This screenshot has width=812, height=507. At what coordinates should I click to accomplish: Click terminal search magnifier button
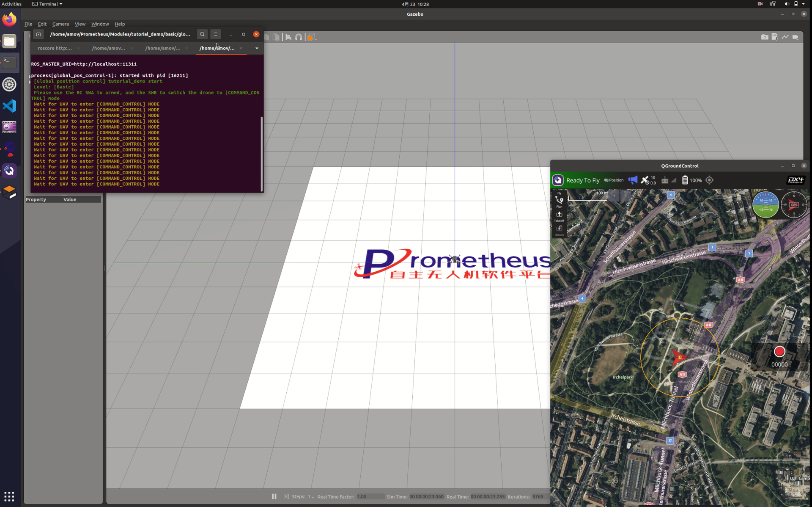(x=202, y=34)
